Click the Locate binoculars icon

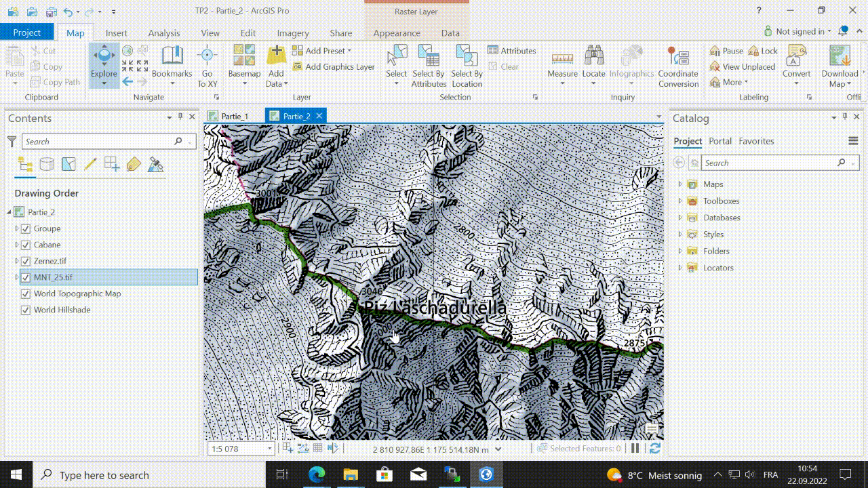[x=593, y=58]
